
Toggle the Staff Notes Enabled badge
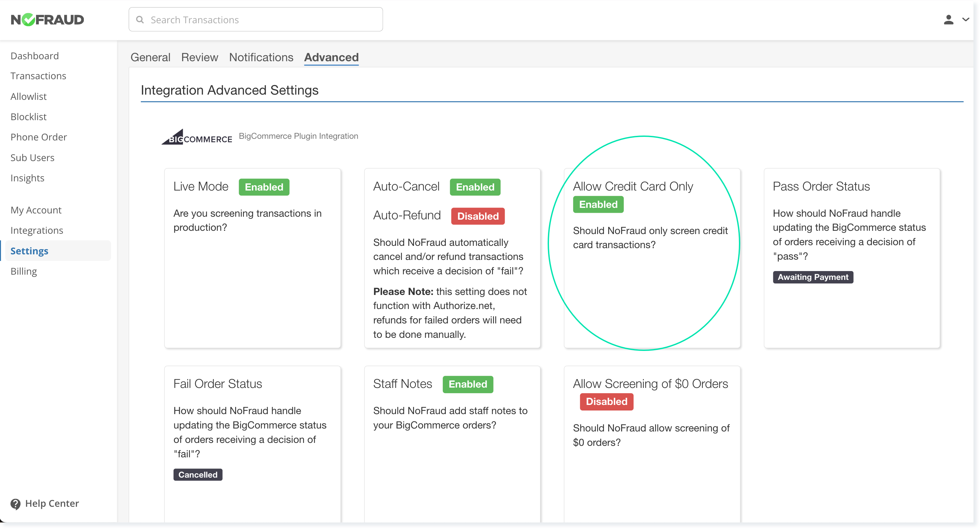(467, 384)
